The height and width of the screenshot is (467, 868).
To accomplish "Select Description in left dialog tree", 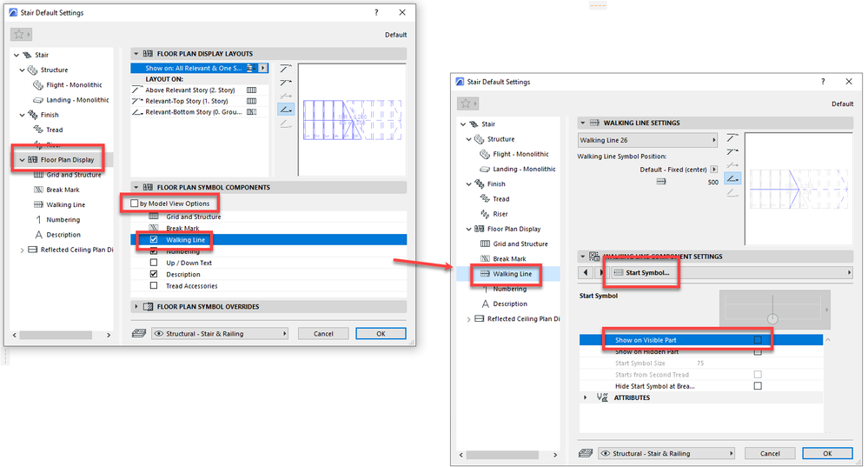I will [x=63, y=234].
